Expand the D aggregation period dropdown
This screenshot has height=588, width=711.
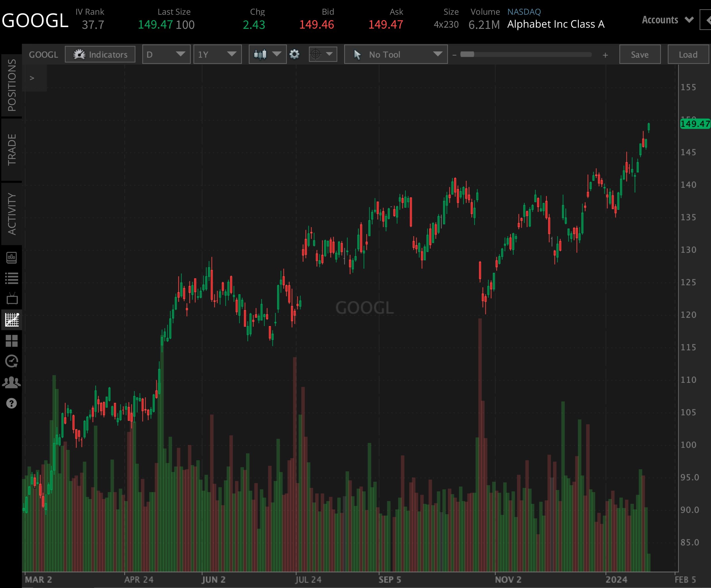point(166,54)
